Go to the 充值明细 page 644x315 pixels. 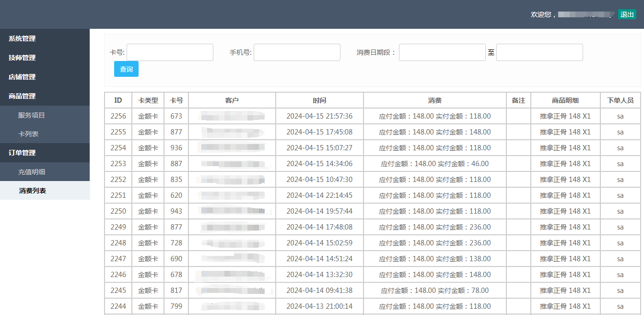pyautogui.click(x=32, y=172)
